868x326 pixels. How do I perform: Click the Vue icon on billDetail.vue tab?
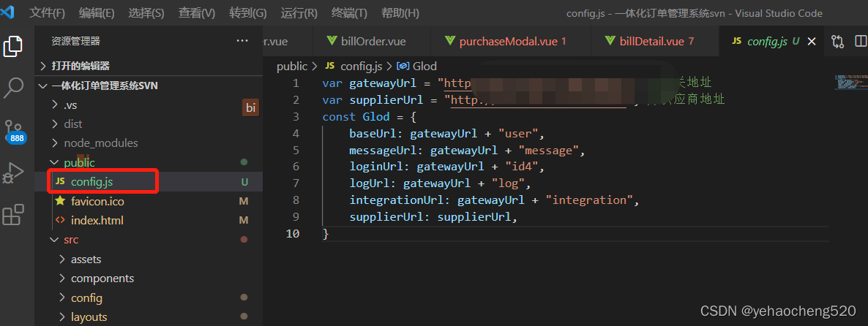(610, 41)
